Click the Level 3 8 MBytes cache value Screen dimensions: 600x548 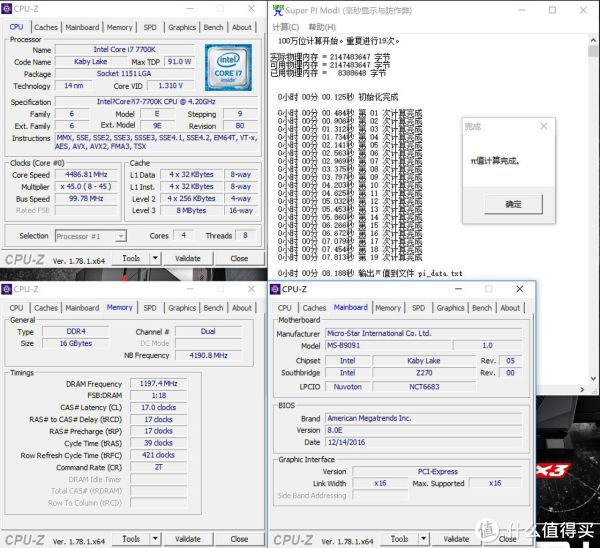click(x=191, y=210)
